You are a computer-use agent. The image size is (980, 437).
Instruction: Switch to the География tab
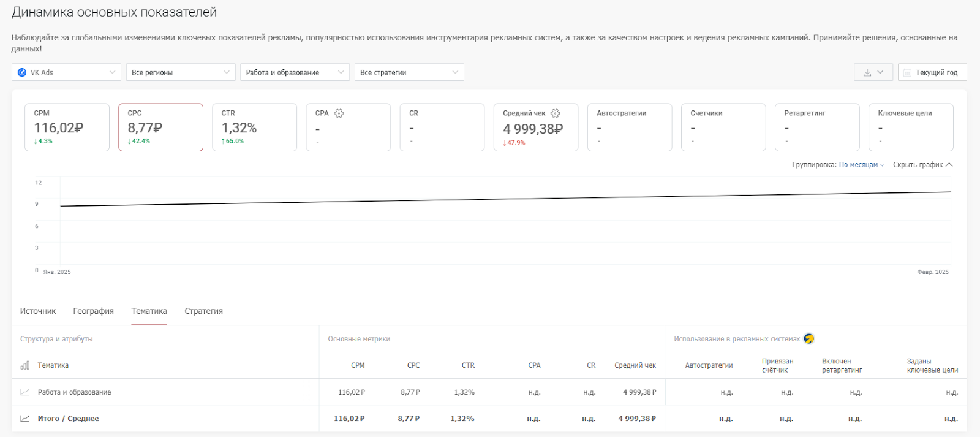93,311
